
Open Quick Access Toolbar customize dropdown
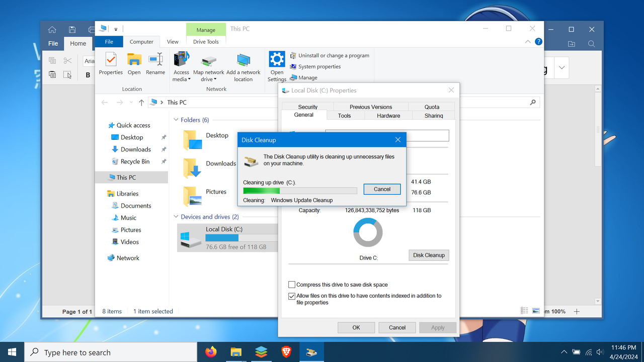click(x=116, y=29)
